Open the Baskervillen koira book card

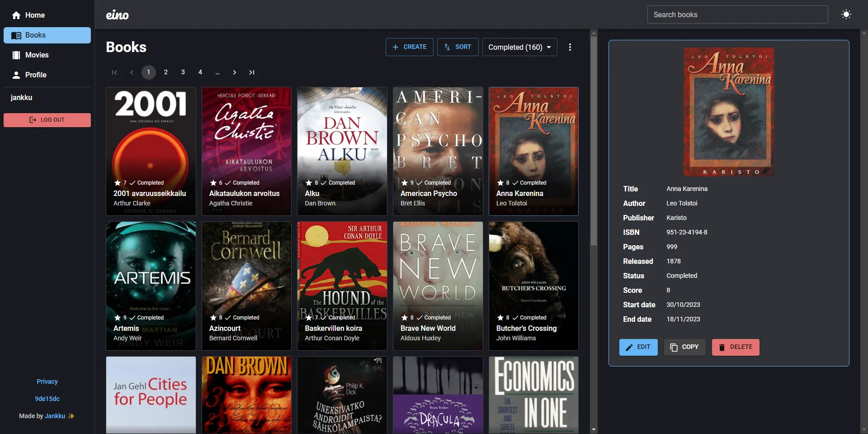coord(342,286)
